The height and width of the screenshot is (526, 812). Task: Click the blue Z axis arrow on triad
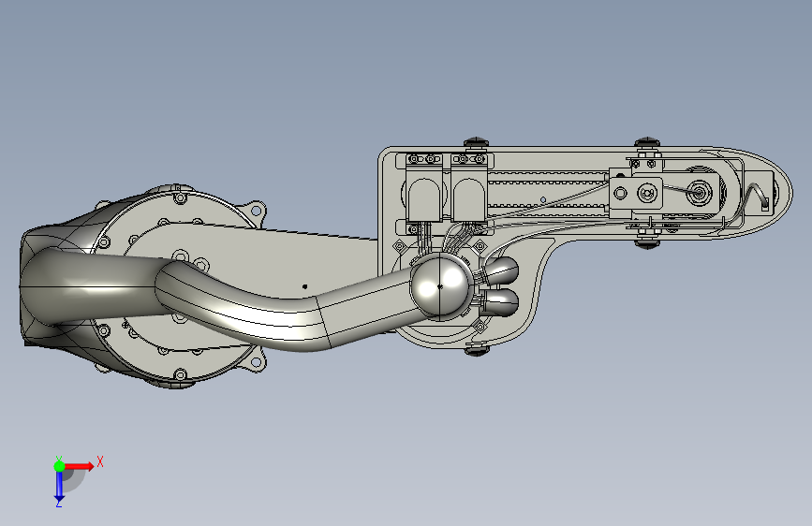(59, 487)
